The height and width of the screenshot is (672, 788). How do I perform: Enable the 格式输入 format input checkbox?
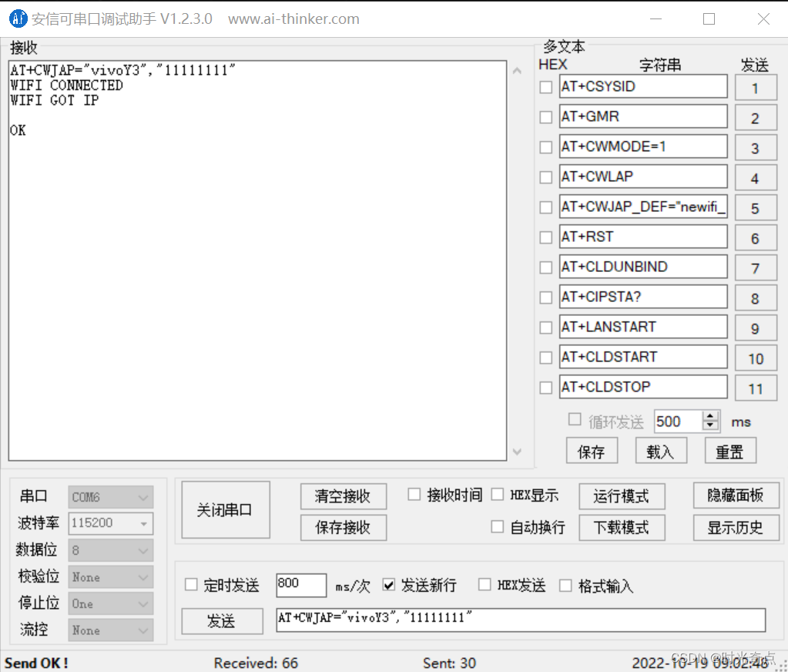[x=565, y=585]
